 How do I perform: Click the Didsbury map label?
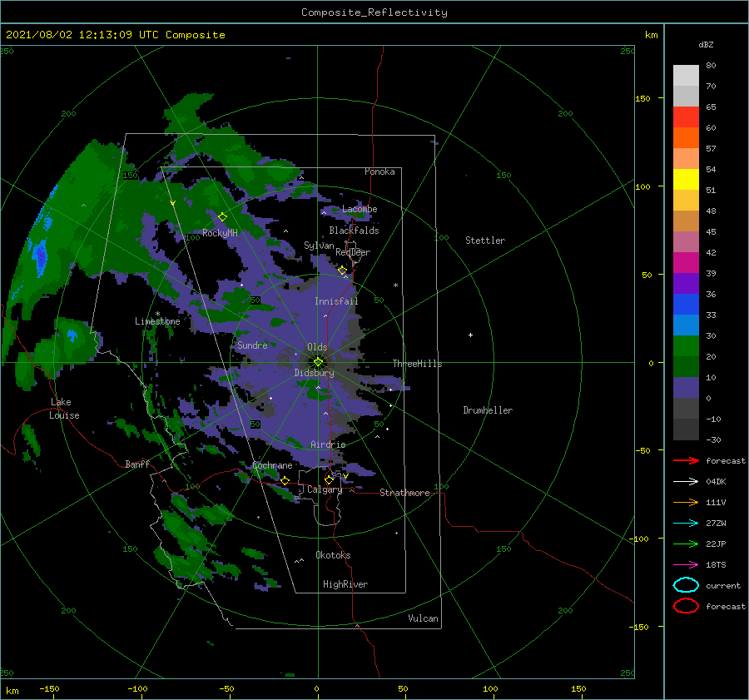tap(314, 373)
